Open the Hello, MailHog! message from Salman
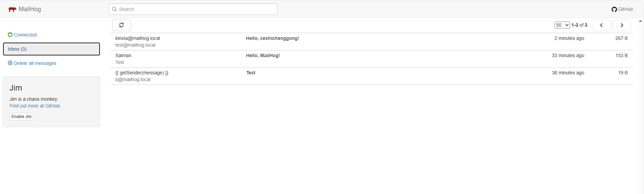This screenshot has height=194, width=644. (x=263, y=55)
